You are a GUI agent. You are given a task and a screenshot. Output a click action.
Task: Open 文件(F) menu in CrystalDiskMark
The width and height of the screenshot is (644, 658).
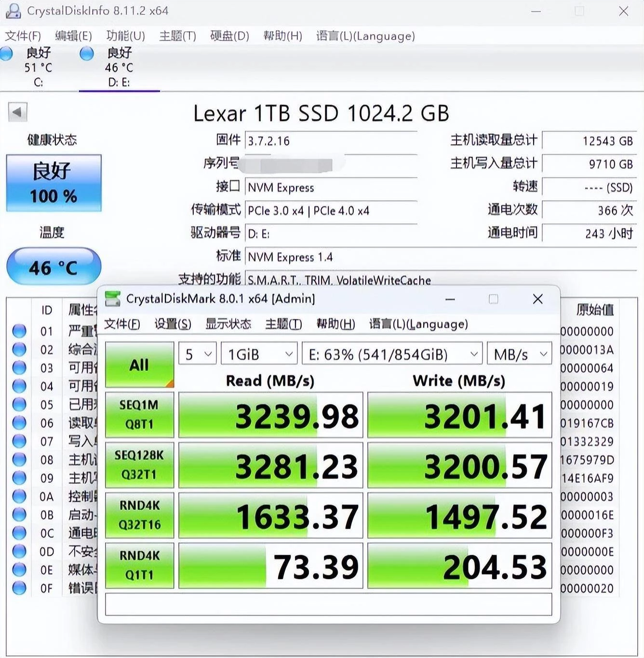tap(122, 324)
